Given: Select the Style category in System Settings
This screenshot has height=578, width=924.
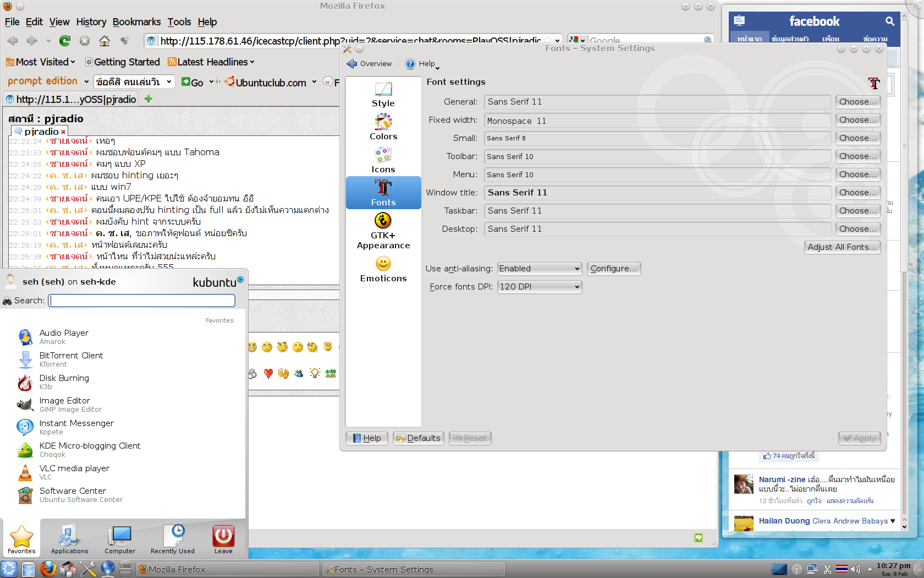Looking at the screenshot, I should 383,94.
